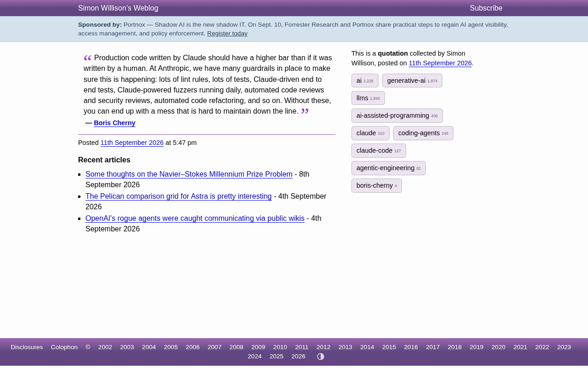Go to the 2010 archive
588x368 pixels.
(x=280, y=347)
